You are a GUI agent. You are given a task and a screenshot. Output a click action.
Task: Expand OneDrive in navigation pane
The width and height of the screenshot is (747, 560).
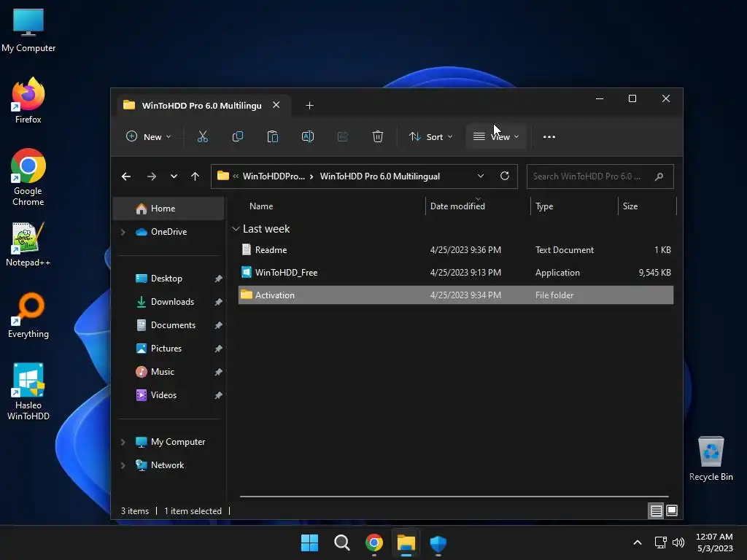pos(123,232)
